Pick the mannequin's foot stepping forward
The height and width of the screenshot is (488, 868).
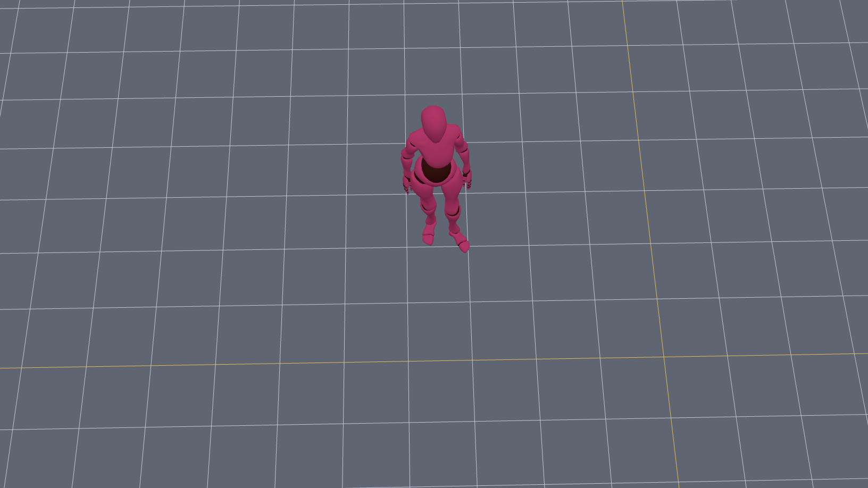460,241
